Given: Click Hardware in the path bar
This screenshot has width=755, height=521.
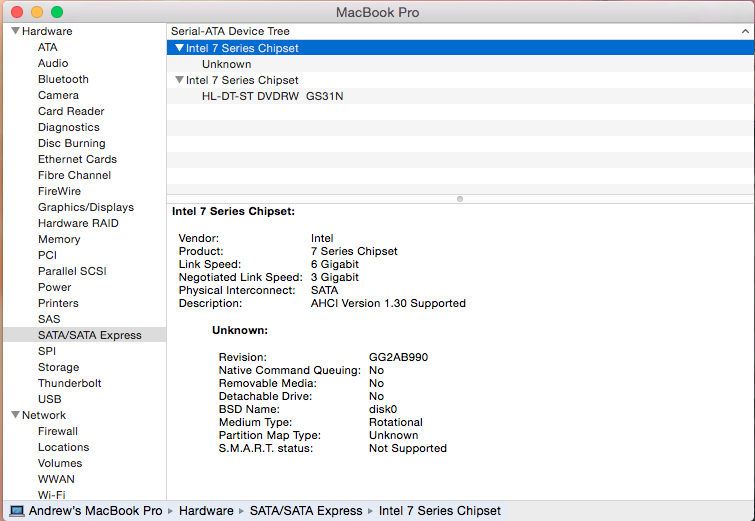Looking at the screenshot, I should tap(206, 511).
